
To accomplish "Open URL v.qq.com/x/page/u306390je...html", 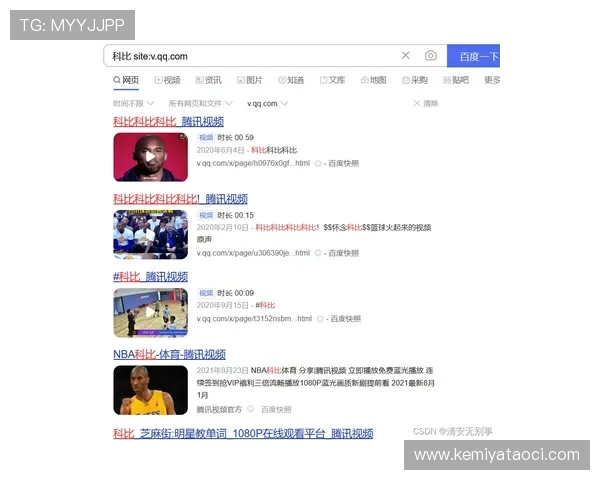I will [253, 253].
